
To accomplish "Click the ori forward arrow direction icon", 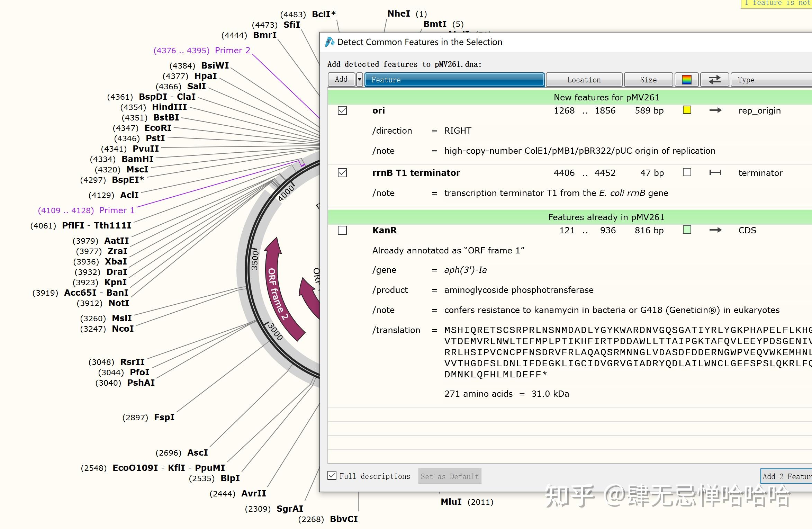I will [715, 110].
